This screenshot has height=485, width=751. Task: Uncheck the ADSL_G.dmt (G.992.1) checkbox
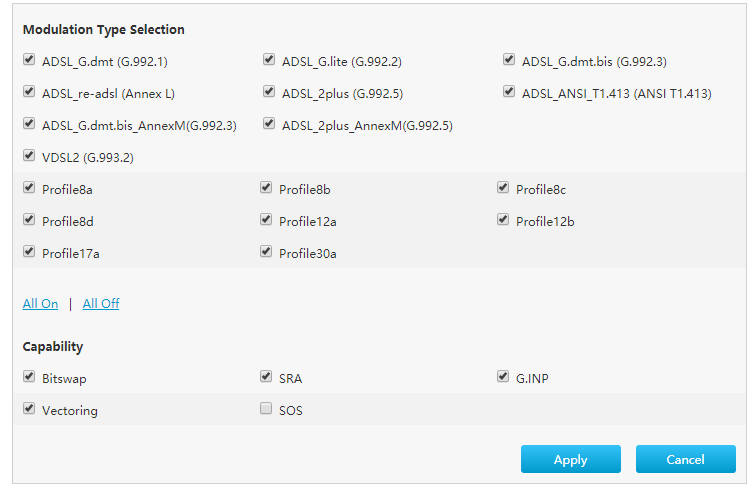click(29, 59)
